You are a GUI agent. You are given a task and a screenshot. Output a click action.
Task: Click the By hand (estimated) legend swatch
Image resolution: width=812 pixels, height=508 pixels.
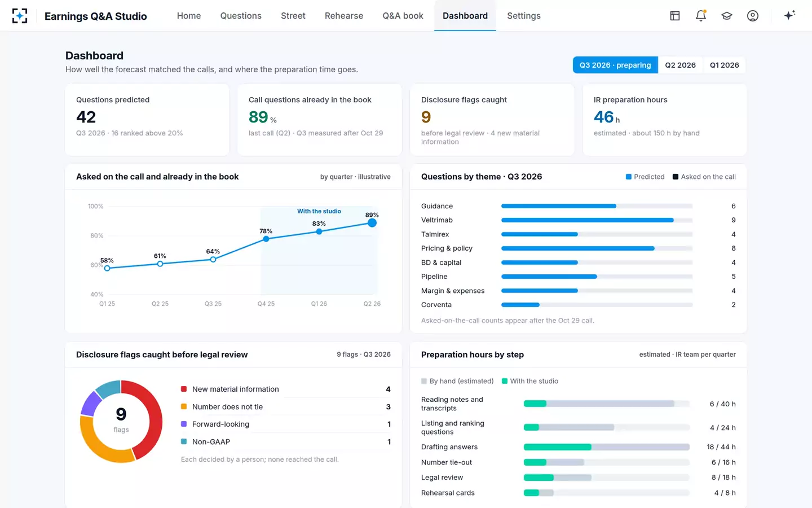tap(424, 381)
